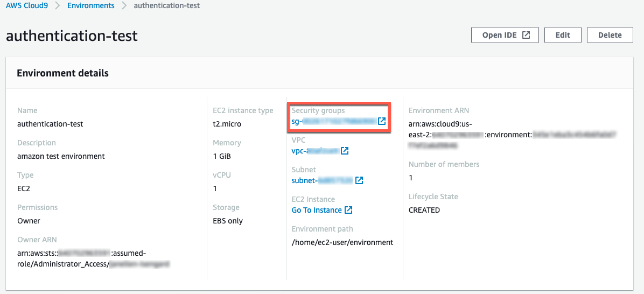Select the Environment ARN text
The width and height of the screenshot is (644, 294).
(513, 135)
